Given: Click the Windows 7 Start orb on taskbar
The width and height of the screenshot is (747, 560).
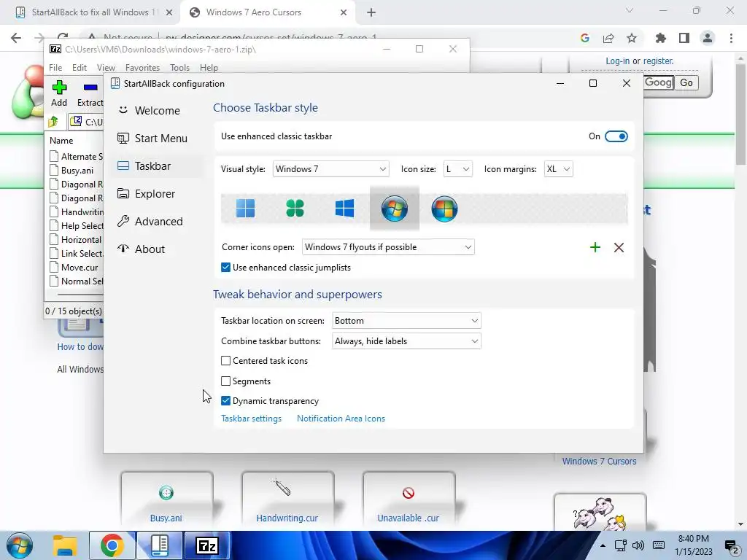Looking at the screenshot, I should [x=20, y=545].
